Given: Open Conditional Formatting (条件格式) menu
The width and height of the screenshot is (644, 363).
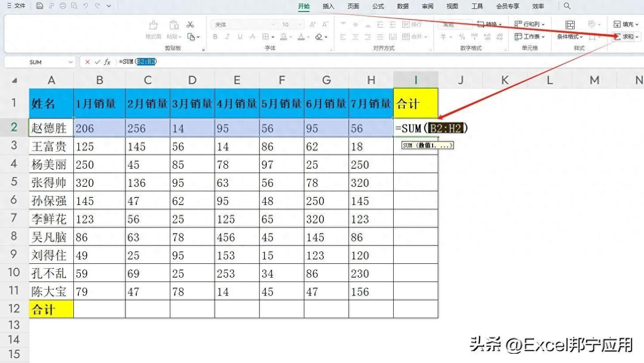Looking at the screenshot, I should 570,37.
